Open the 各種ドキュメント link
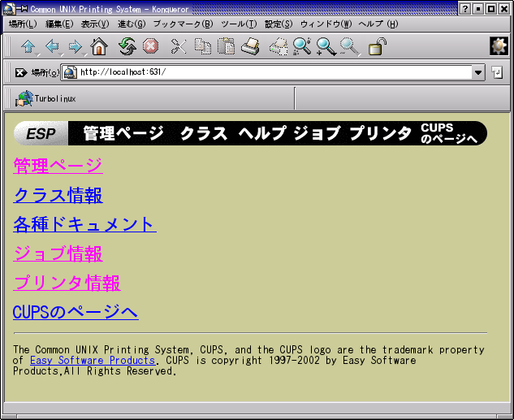Screen dimensions: 514x420 click(x=84, y=224)
